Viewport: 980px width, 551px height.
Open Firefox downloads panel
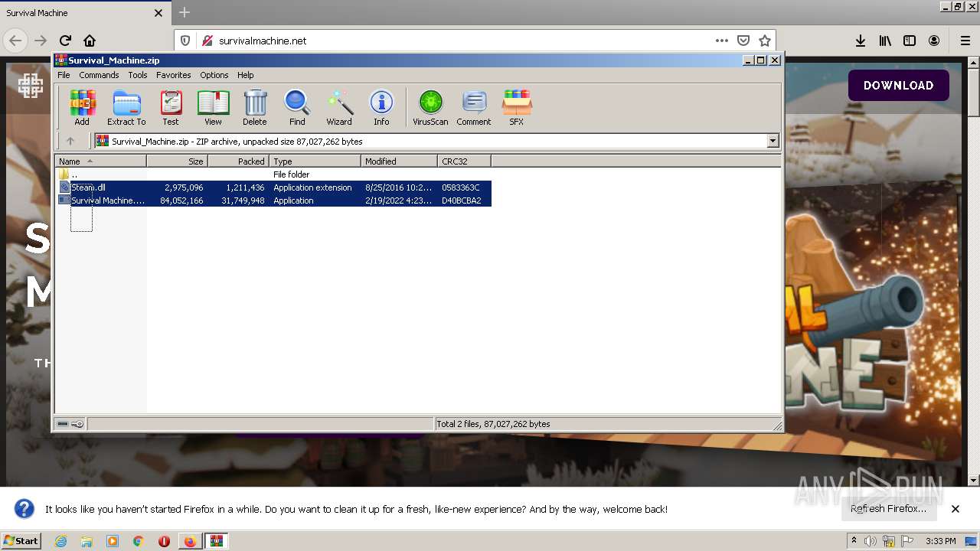coord(861,41)
